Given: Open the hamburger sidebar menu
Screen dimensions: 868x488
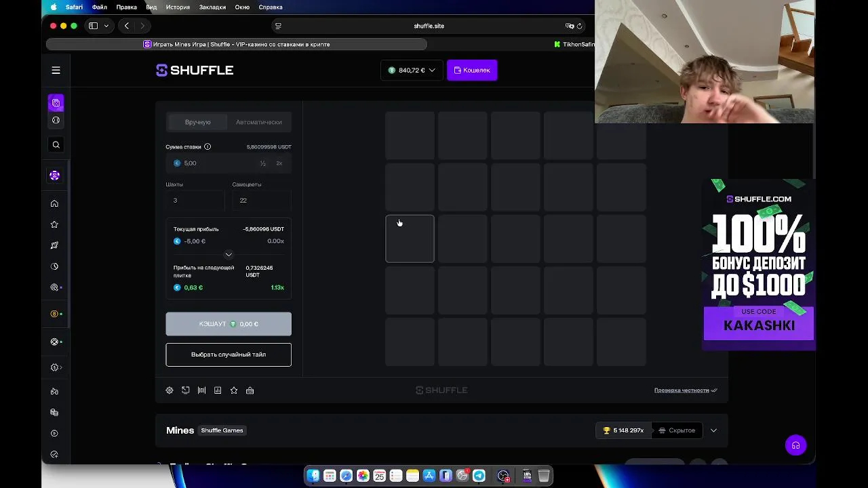Looking at the screenshot, I should coord(56,70).
